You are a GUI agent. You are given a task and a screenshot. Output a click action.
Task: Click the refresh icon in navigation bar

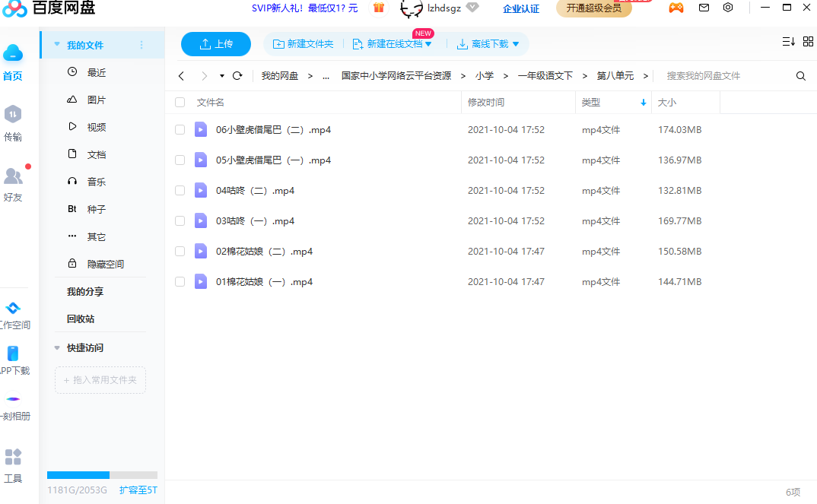(237, 76)
